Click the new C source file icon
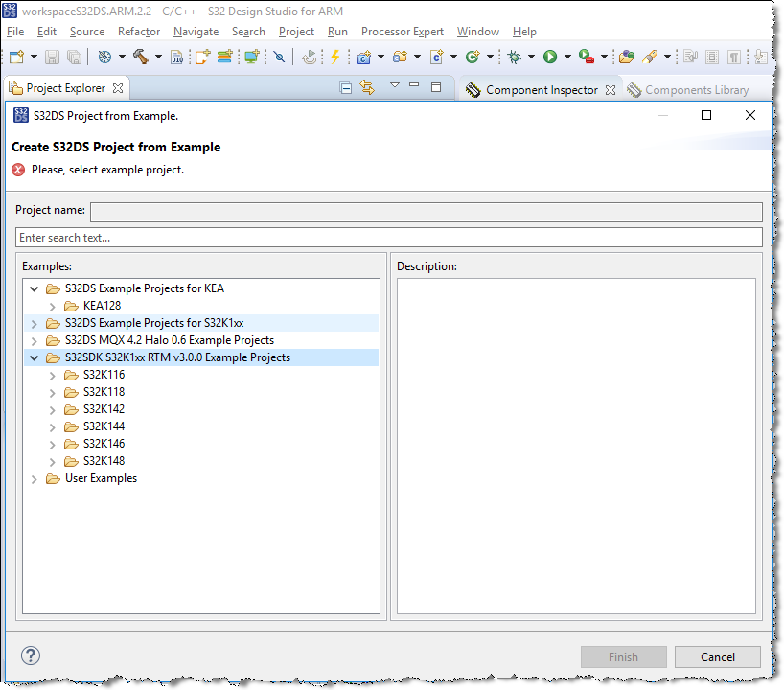 point(436,57)
